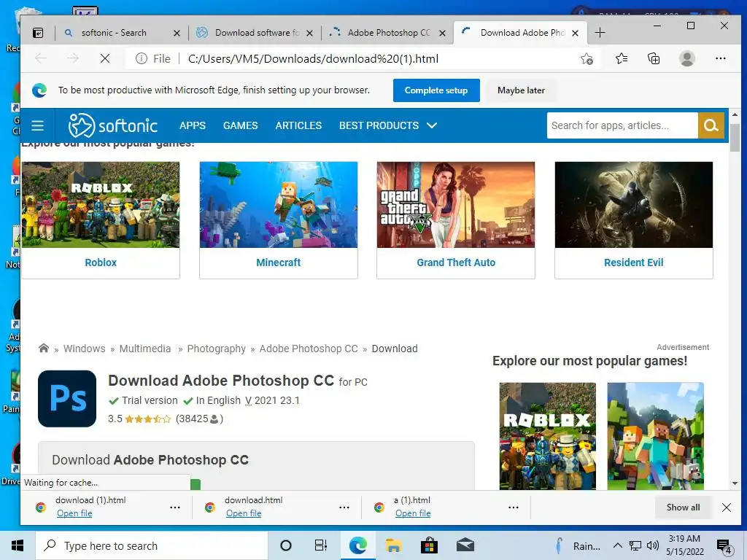
Task: Expand the BEST PRODUCTS dropdown
Action: pos(388,125)
